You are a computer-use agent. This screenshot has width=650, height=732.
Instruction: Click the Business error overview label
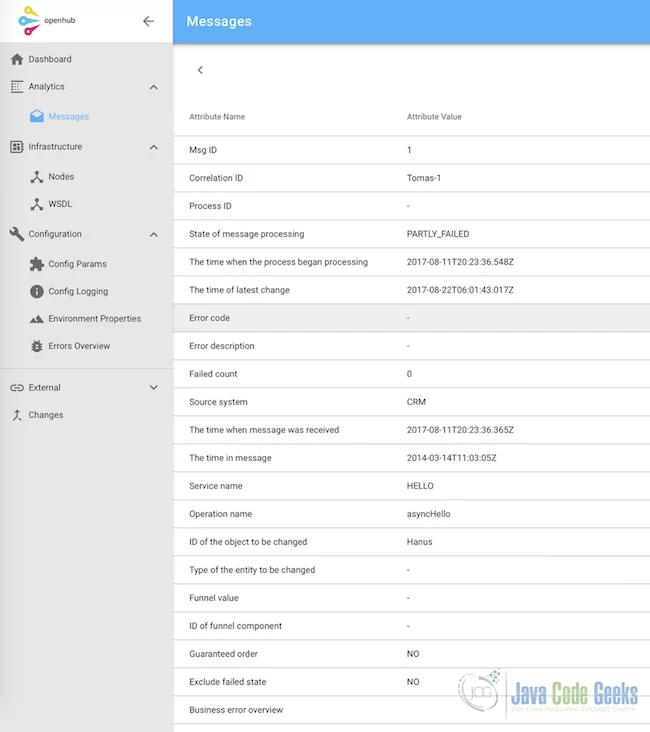pyautogui.click(x=236, y=710)
